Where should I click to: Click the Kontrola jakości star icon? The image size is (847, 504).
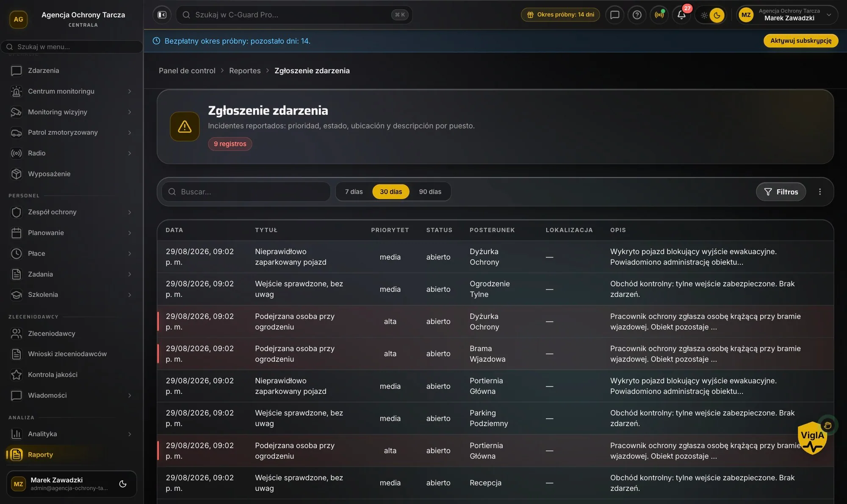(16, 375)
